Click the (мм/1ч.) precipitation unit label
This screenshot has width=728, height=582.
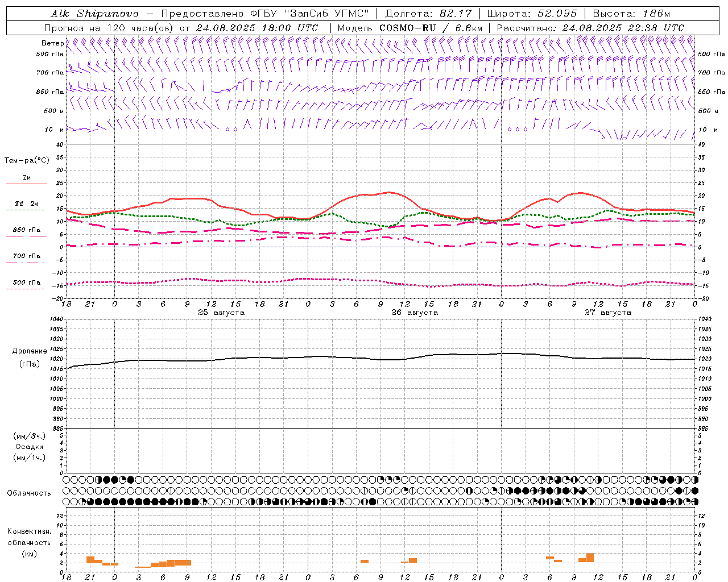tap(30, 458)
